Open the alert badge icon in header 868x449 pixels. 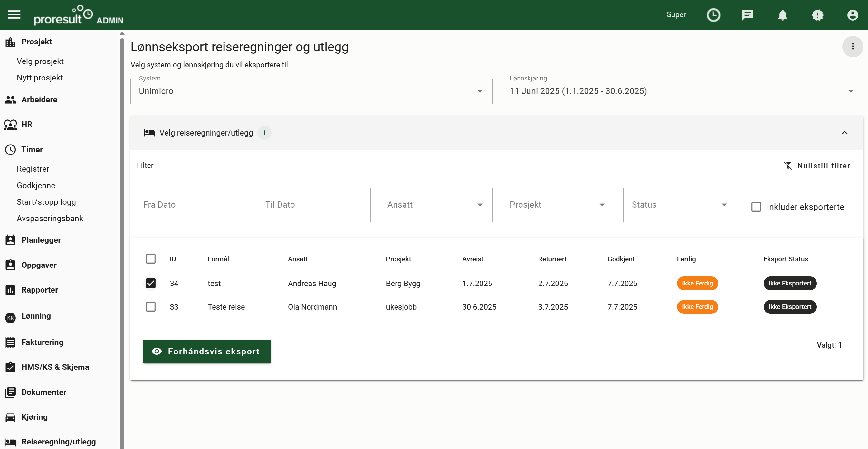click(817, 15)
